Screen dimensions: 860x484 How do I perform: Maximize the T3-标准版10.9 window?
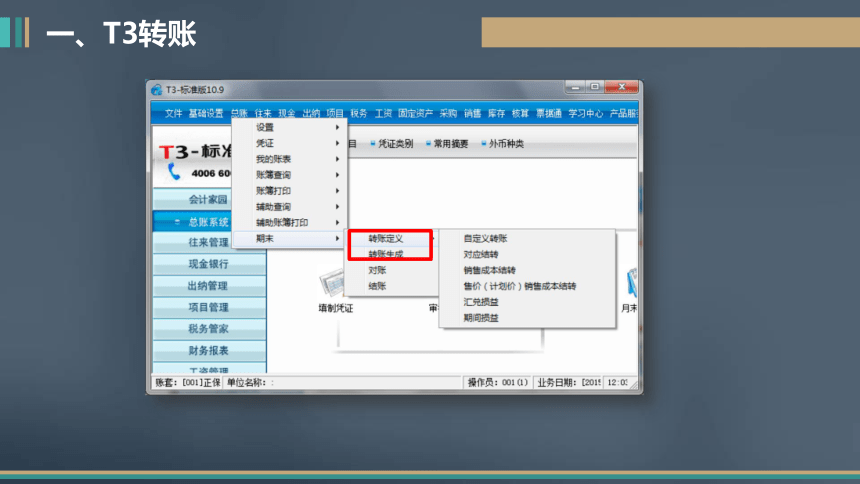click(595, 87)
